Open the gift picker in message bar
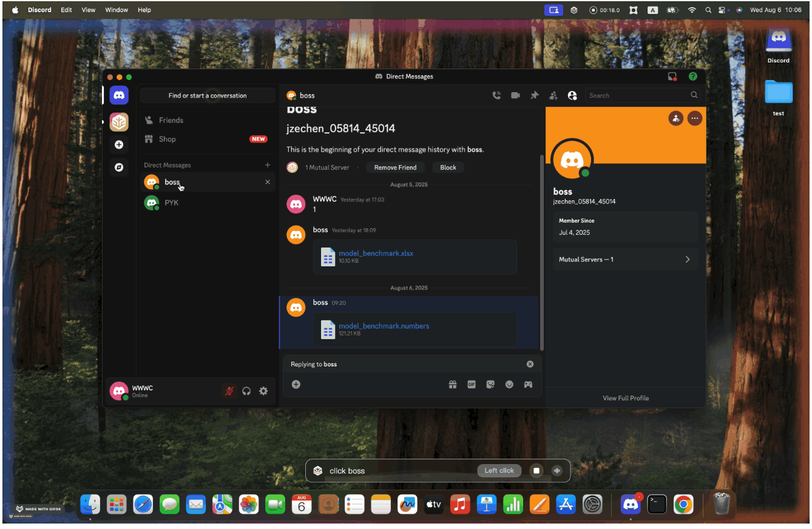 453,384
